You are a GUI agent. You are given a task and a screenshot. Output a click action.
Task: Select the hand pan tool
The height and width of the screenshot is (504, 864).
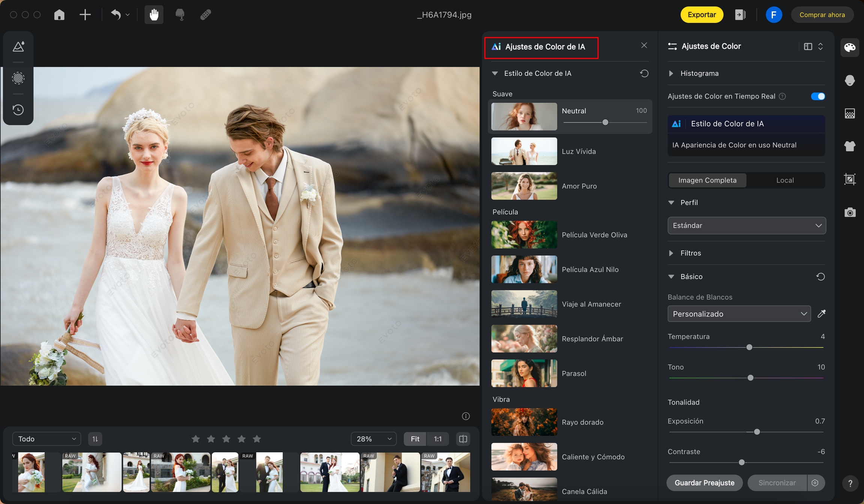154,15
